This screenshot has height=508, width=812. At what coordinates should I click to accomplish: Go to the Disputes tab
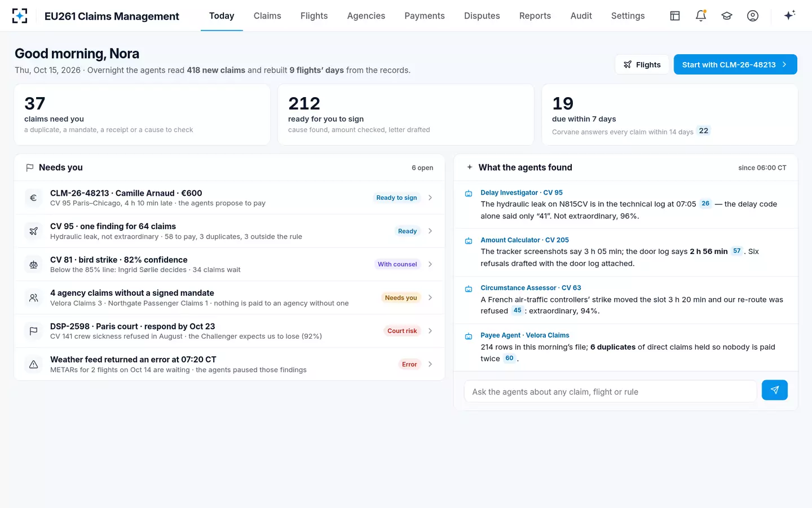482,16
